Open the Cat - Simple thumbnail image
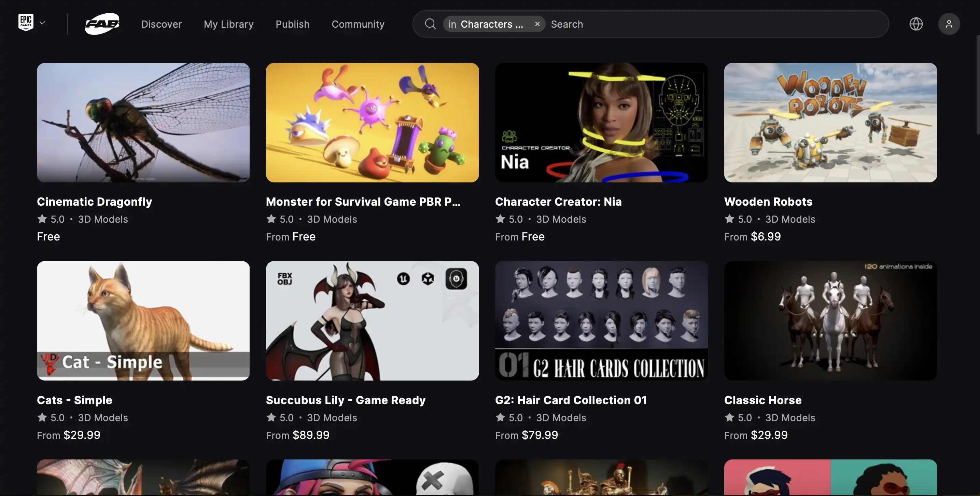The image size is (980, 496). 143,320
